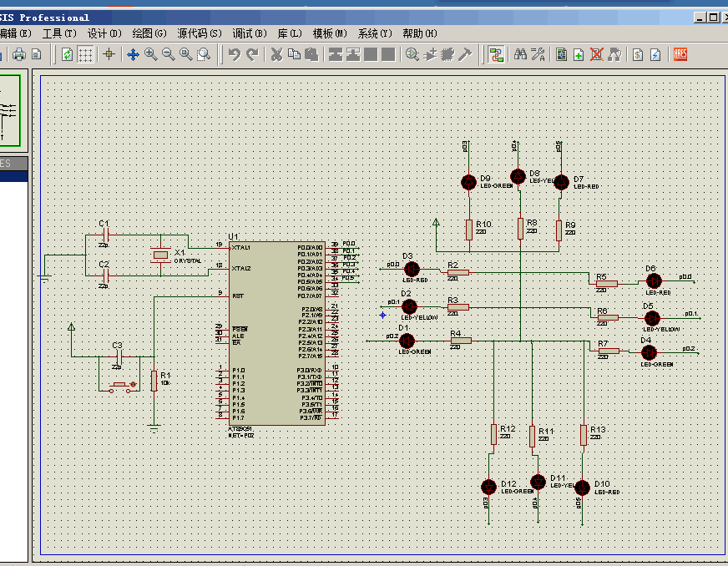Click the Zoom In magnifier icon
Image resolution: width=728 pixels, height=566 pixels.
click(x=151, y=54)
